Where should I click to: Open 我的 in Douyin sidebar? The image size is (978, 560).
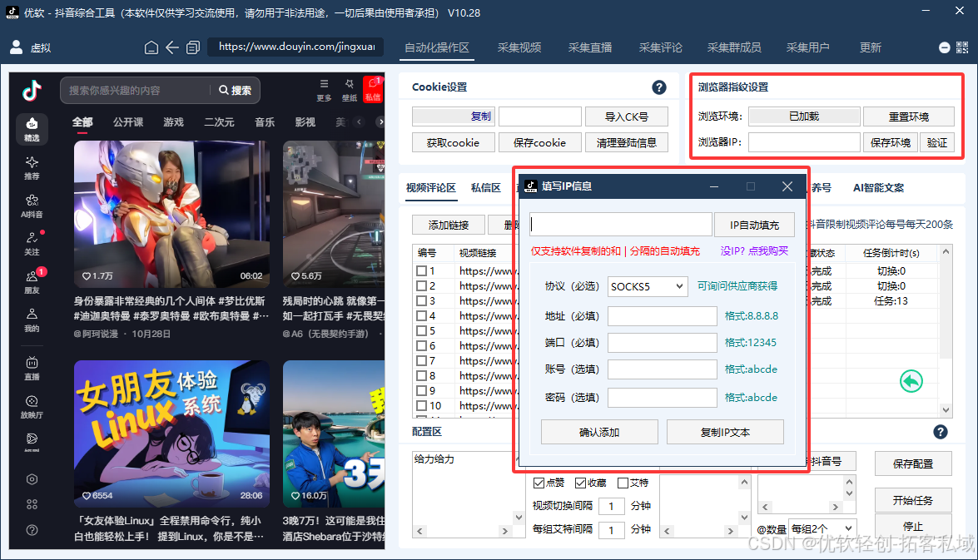click(x=32, y=320)
